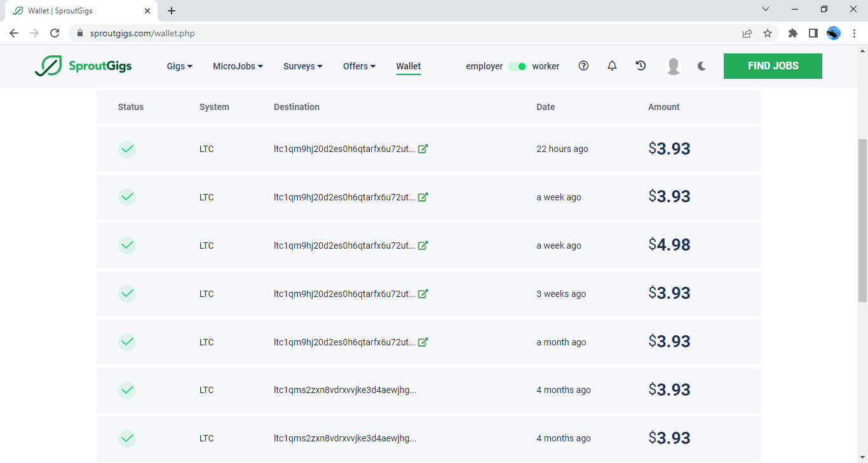Viewport: 868px width, 463px height.
Task: Open external link for $4.98 withdrawal
Action: [x=423, y=245]
